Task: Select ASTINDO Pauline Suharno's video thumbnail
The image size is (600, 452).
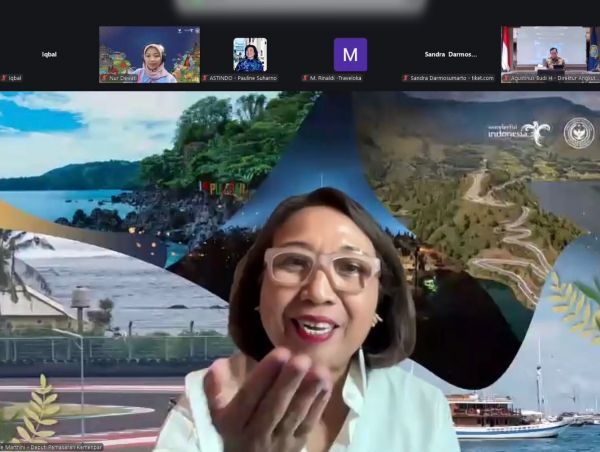Action: pos(249,52)
